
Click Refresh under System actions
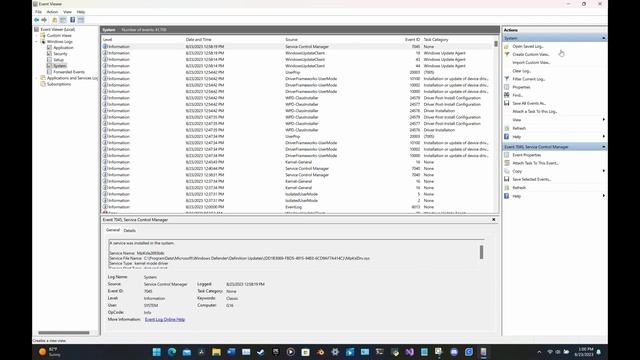519,128
